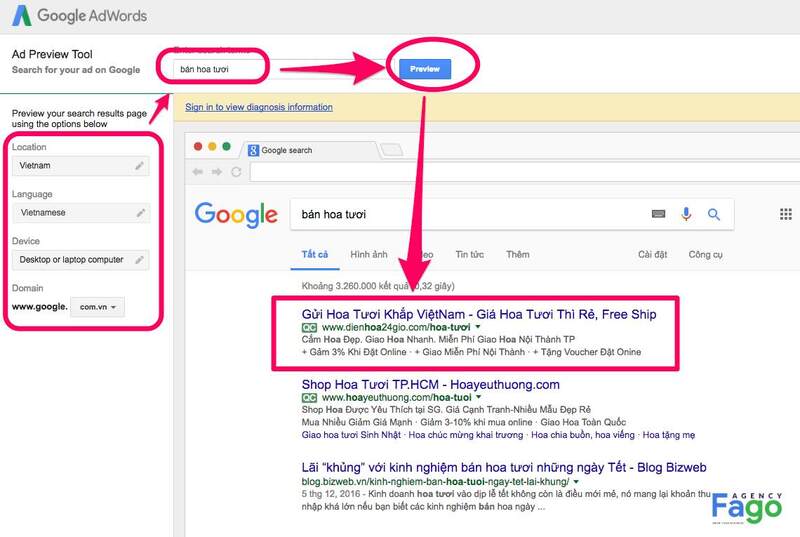Open Hoa chia buồn, hoa viếng sitelink

click(x=583, y=435)
